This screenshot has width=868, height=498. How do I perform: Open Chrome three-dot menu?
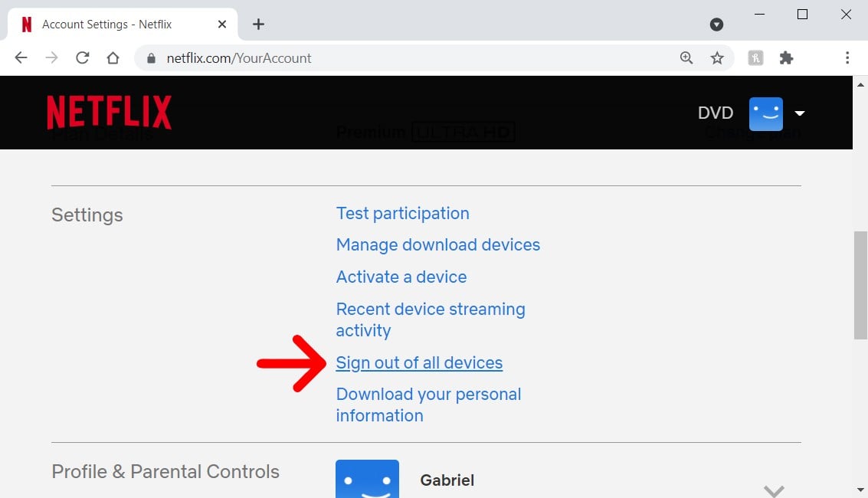[847, 58]
